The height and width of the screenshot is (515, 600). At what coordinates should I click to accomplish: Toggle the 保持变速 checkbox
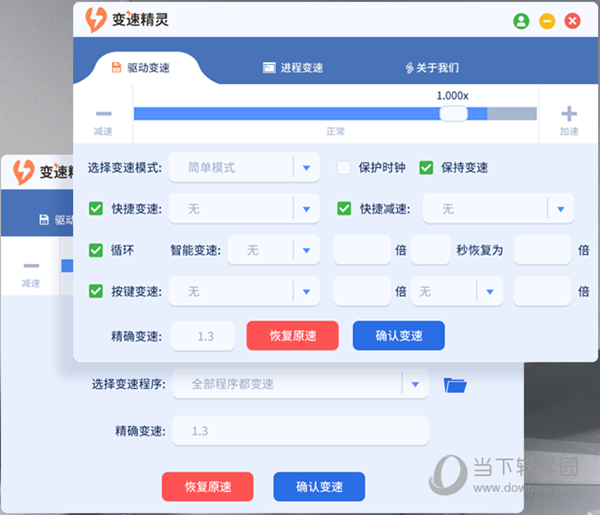(x=426, y=168)
